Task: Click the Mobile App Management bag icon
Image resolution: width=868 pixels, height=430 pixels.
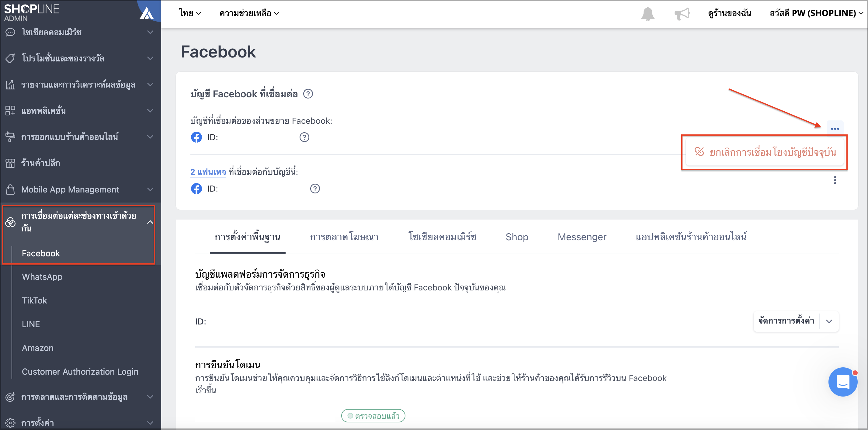Action: coord(10,189)
